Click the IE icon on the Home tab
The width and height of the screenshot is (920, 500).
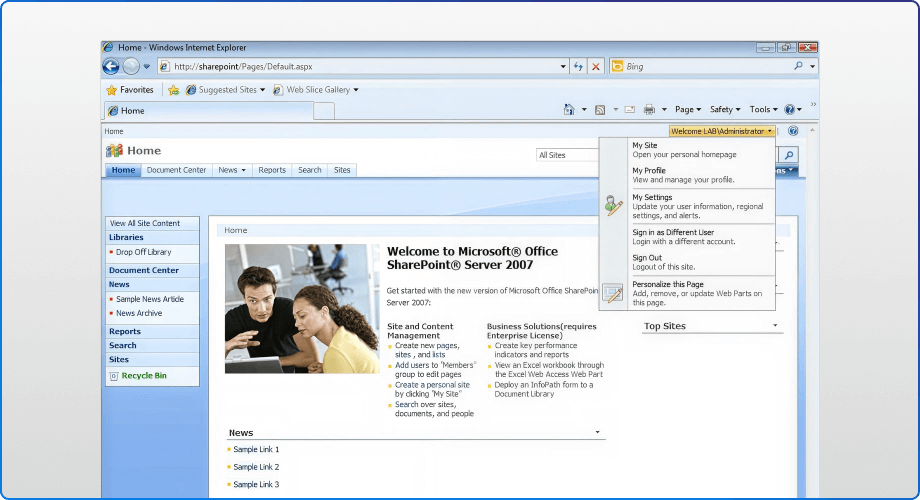tap(113, 110)
